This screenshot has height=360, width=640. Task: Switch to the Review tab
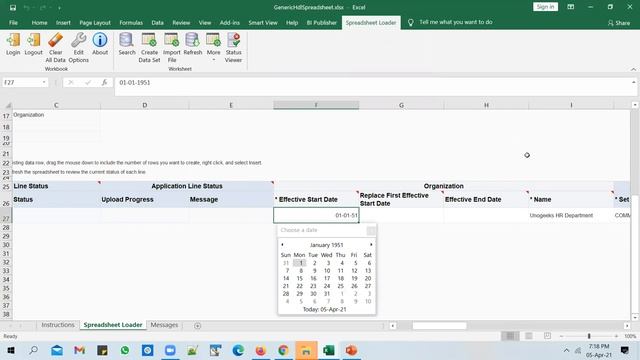(181, 22)
